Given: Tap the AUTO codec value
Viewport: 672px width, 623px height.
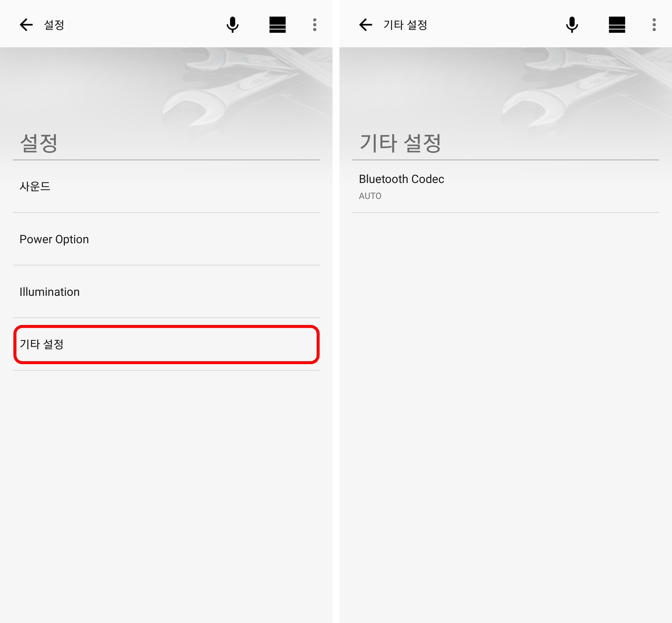Looking at the screenshot, I should tap(370, 196).
